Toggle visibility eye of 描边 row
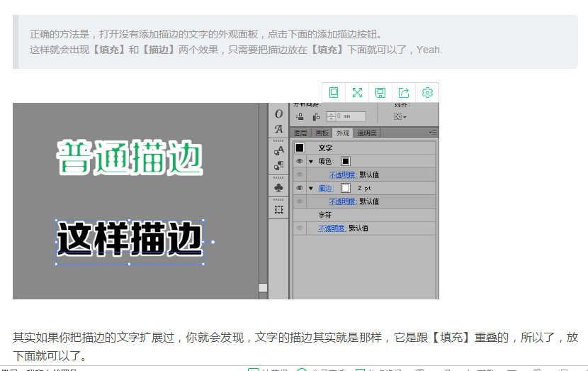Viewport: 588px width, 371px height. click(x=299, y=188)
